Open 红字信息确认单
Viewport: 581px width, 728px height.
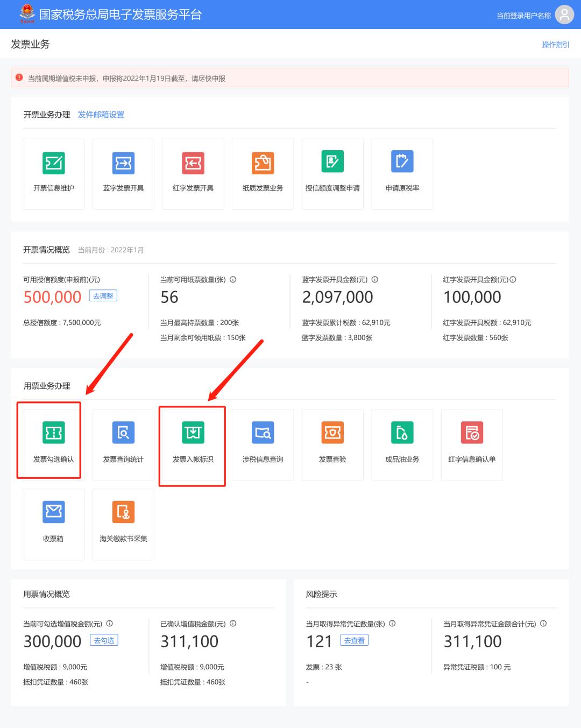pos(472,445)
